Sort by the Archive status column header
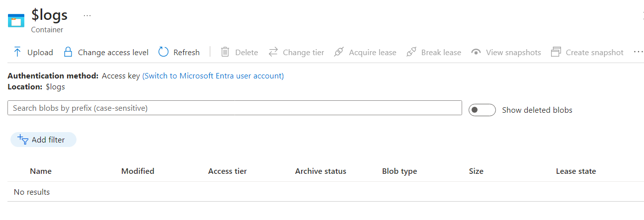This screenshot has height=220, width=644. coord(321,171)
